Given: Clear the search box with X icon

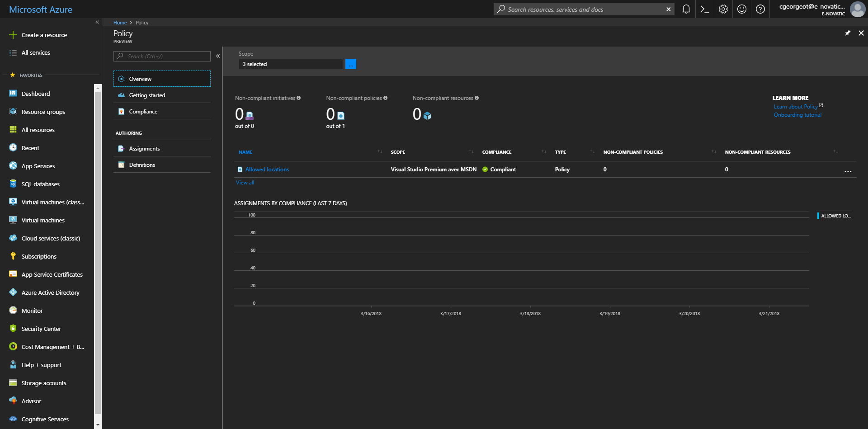Looking at the screenshot, I should point(668,9).
